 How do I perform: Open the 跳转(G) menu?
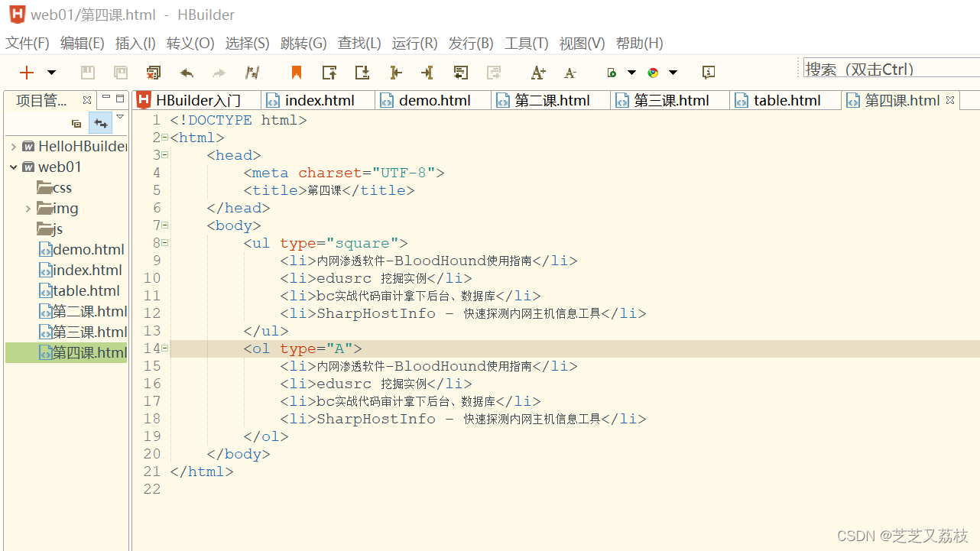click(x=303, y=44)
